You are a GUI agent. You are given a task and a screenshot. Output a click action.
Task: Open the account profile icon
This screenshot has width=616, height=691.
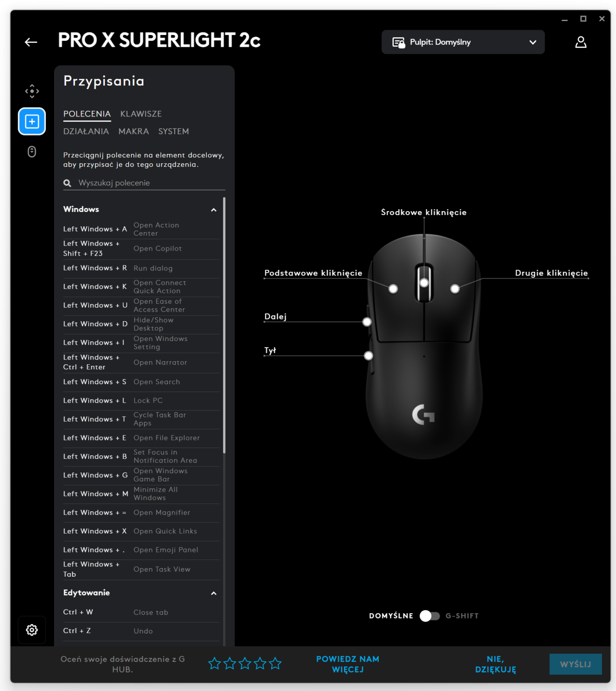[580, 42]
